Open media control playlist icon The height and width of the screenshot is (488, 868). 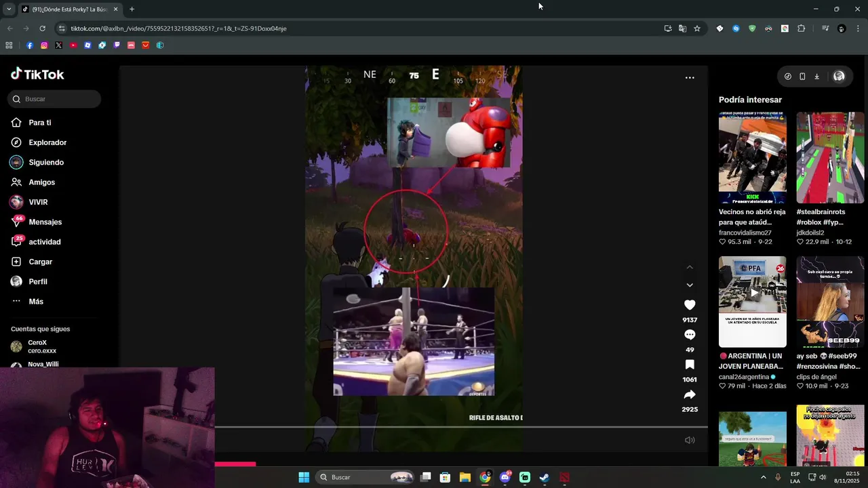click(825, 28)
